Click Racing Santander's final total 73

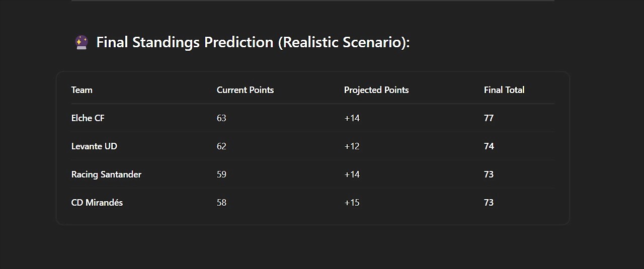[x=489, y=174]
